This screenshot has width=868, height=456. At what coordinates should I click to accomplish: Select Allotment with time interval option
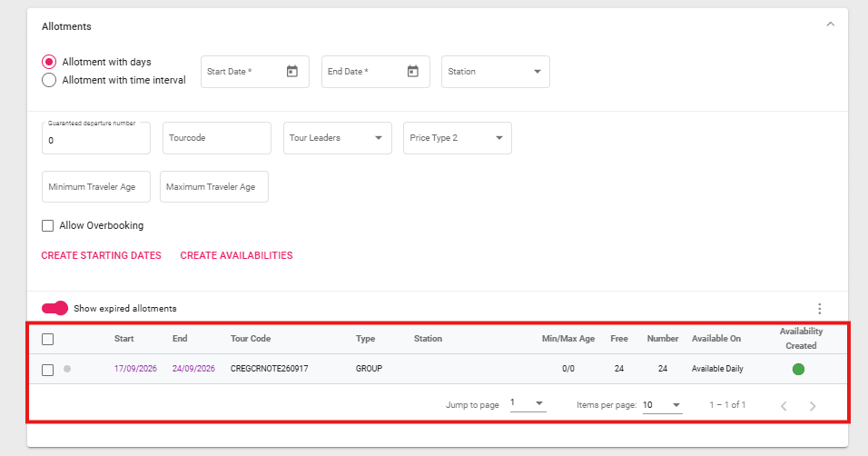[x=49, y=80]
